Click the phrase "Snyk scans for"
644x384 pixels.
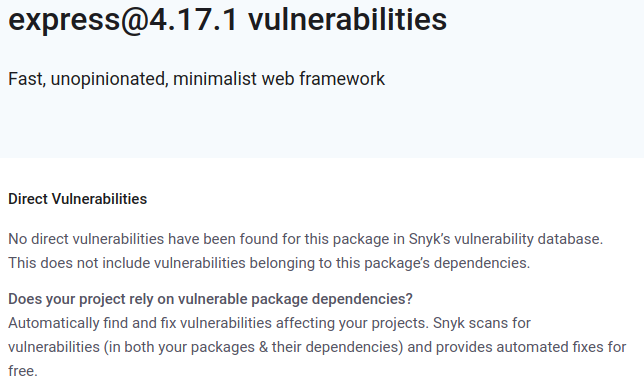point(482,323)
